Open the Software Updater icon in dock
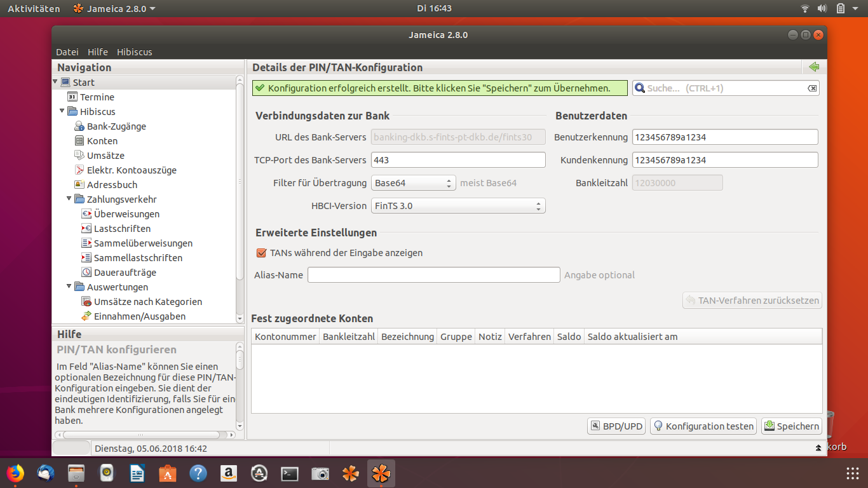The height and width of the screenshot is (488, 868). click(259, 473)
